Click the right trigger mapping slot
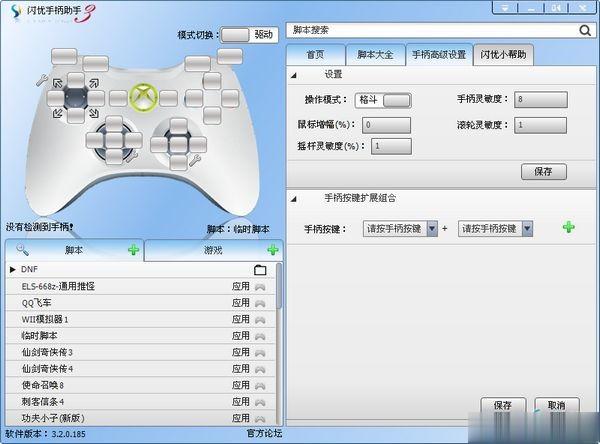Image resolution: width=600 pixels, height=444 pixels. click(230, 56)
